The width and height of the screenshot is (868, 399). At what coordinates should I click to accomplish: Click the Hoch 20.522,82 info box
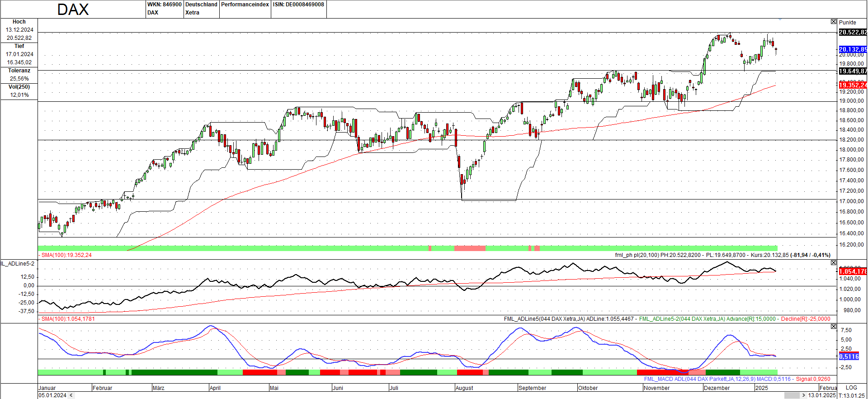pyautogui.click(x=19, y=30)
